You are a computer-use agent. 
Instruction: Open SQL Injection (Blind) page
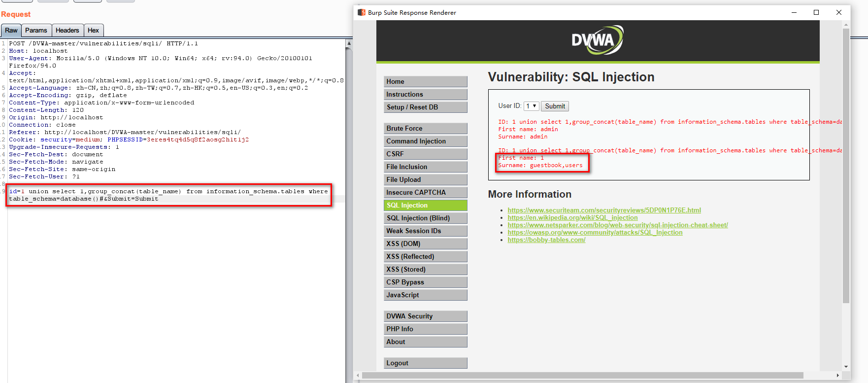426,218
